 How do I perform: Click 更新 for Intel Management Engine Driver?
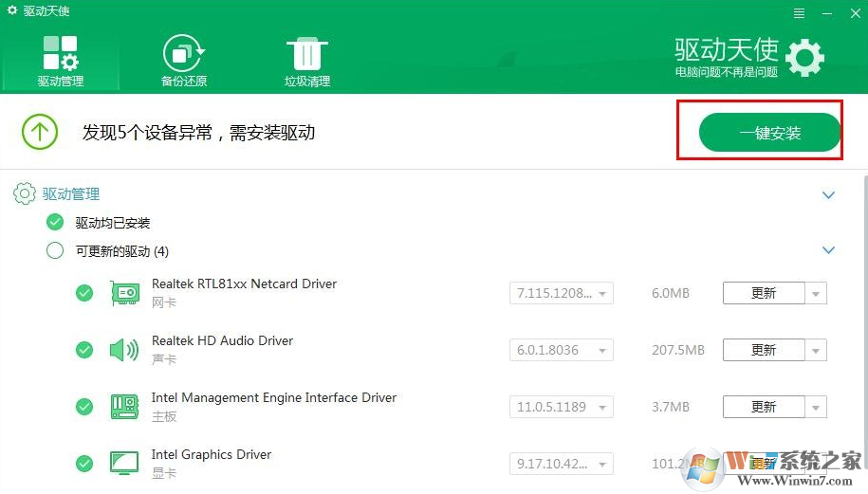coord(764,407)
